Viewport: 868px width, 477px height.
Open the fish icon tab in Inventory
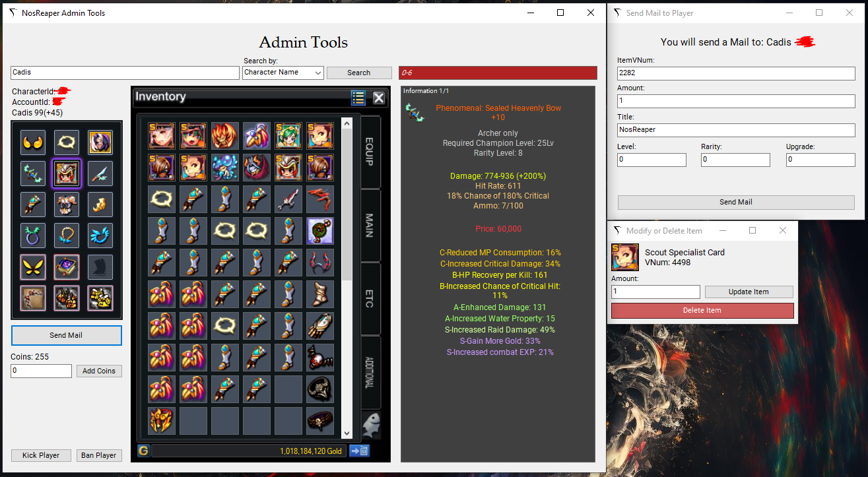(x=372, y=426)
